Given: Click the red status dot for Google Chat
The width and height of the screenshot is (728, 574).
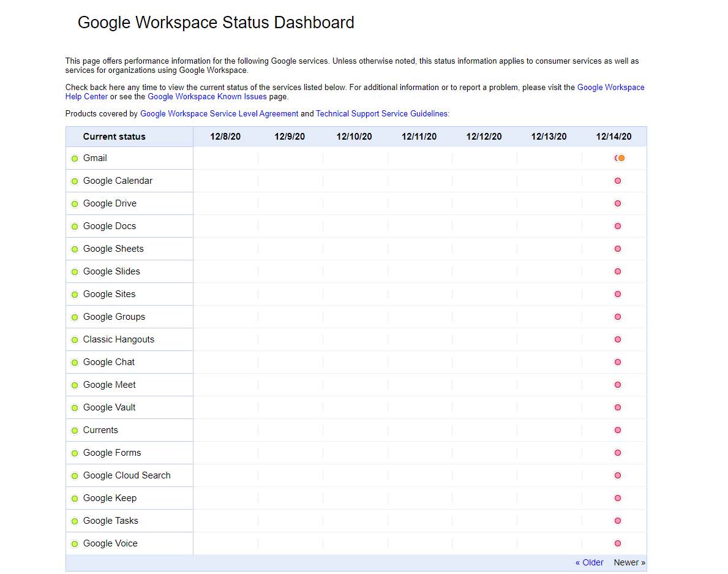Looking at the screenshot, I should click(x=617, y=362).
